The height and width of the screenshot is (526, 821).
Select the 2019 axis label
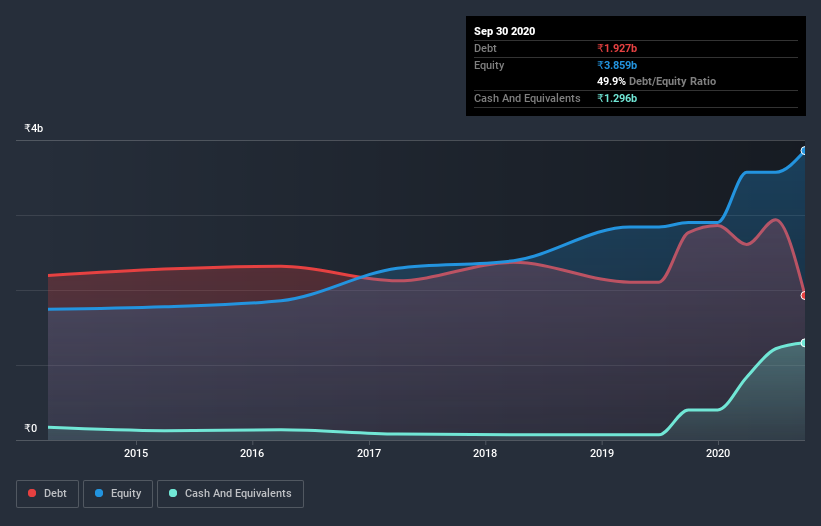(x=602, y=453)
